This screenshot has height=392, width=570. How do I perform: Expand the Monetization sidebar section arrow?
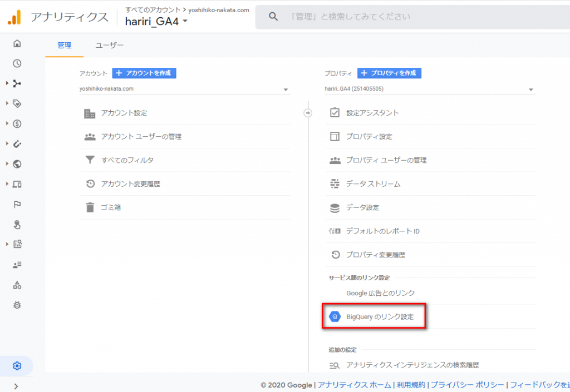(7, 123)
